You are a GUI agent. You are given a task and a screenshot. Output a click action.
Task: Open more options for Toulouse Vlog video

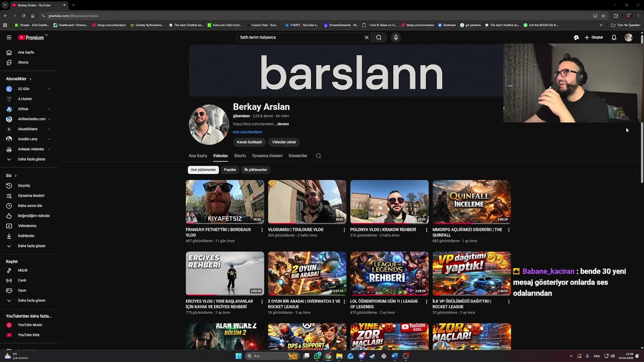[344, 230]
